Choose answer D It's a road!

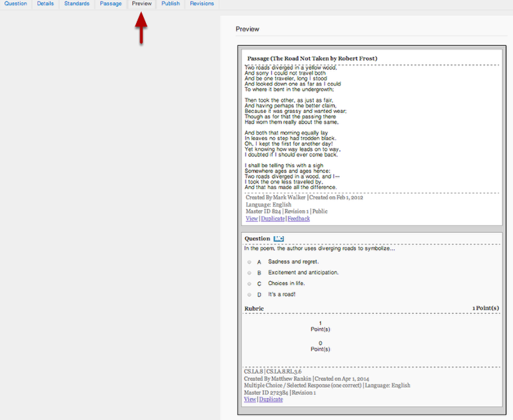click(249, 294)
